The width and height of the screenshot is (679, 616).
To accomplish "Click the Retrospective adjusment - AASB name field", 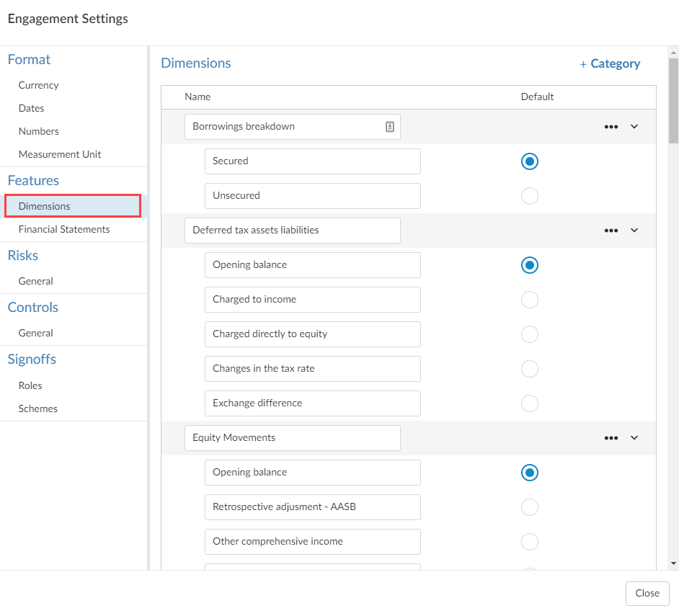I will [312, 507].
